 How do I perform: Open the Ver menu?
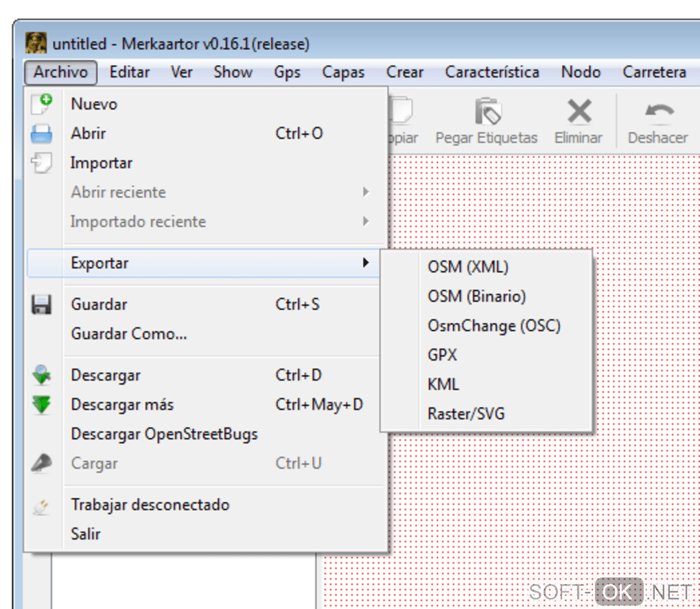pos(181,72)
